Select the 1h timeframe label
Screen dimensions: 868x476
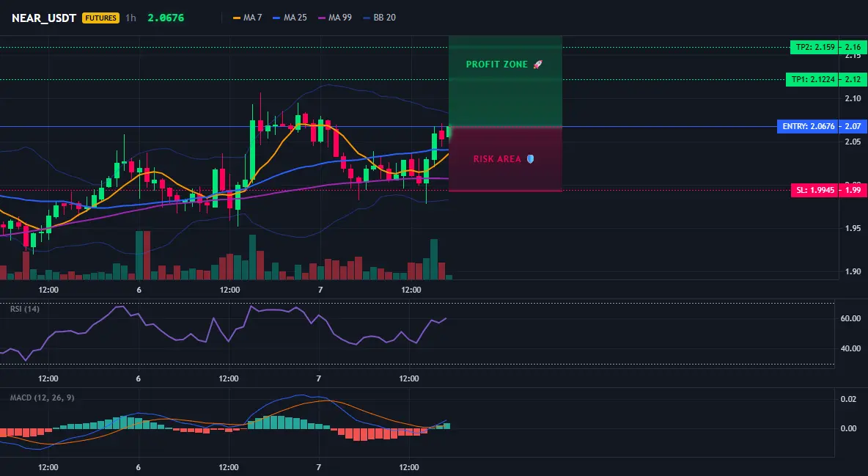[x=130, y=18]
